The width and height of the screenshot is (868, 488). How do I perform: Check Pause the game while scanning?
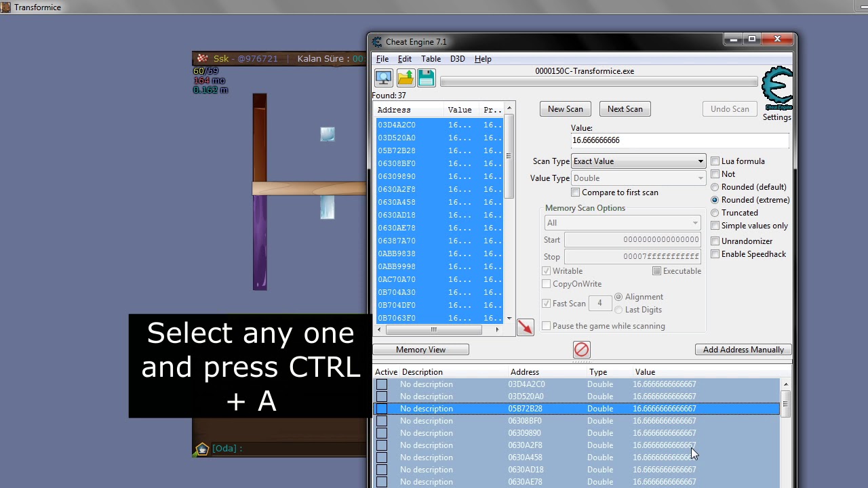[x=546, y=326]
